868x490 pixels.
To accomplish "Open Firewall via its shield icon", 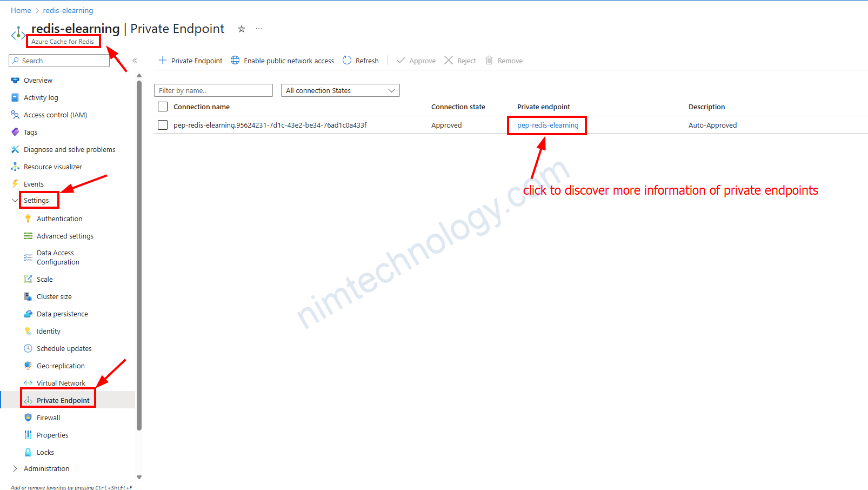I will [x=28, y=418].
